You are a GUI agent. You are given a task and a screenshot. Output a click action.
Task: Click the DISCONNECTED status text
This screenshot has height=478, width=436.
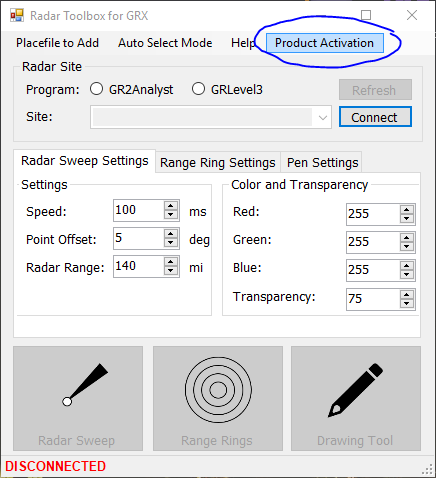55,466
